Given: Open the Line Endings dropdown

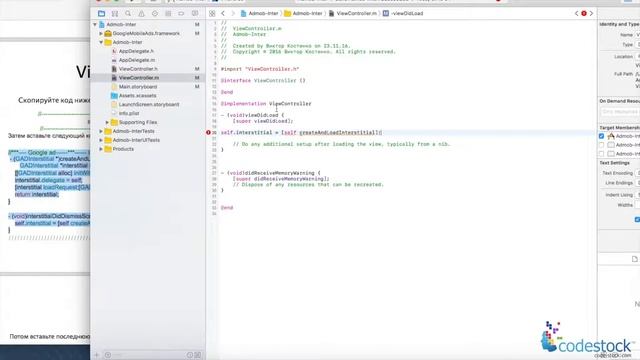Looking at the screenshot, I should pyautogui.click(x=637, y=183).
